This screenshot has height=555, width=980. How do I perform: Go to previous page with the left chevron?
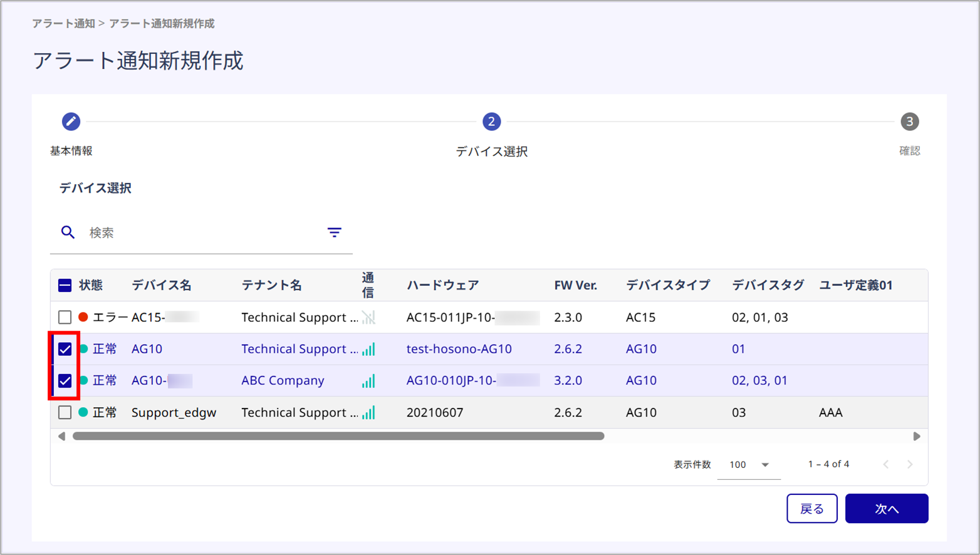885,464
